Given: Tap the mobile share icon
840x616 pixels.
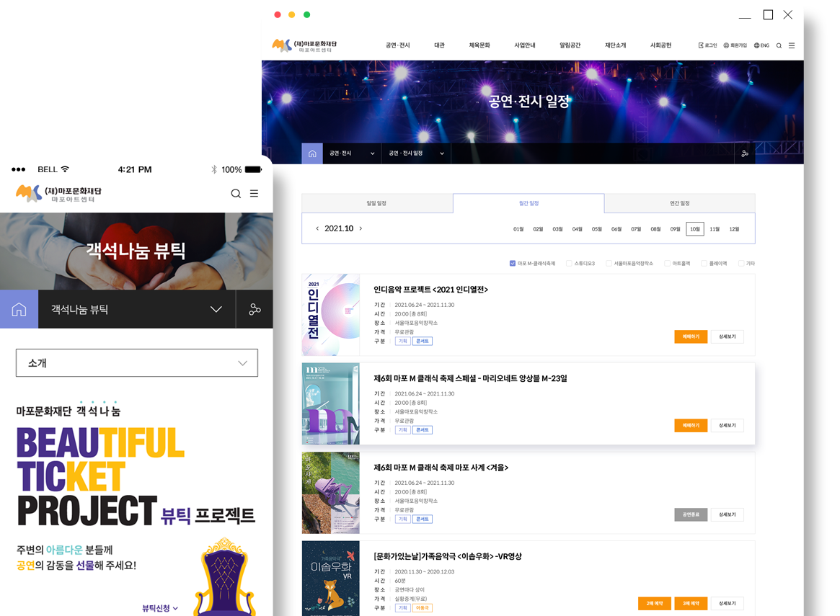Looking at the screenshot, I should click(x=255, y=309).
